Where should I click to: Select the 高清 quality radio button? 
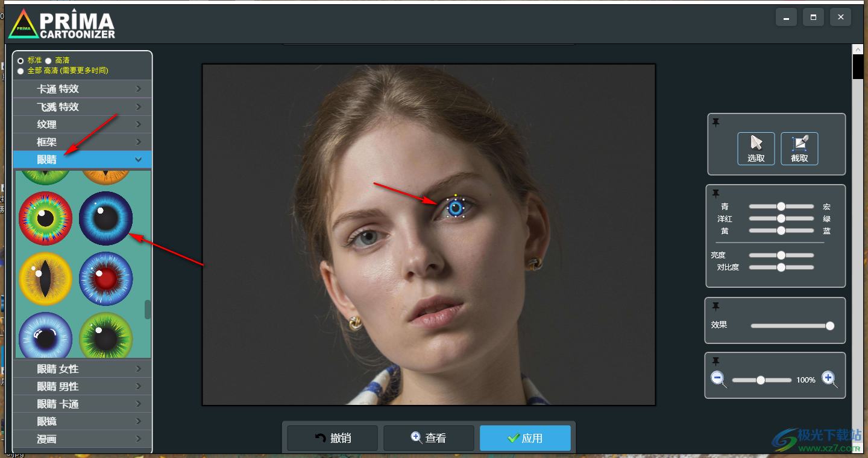[x=48, y=60]
